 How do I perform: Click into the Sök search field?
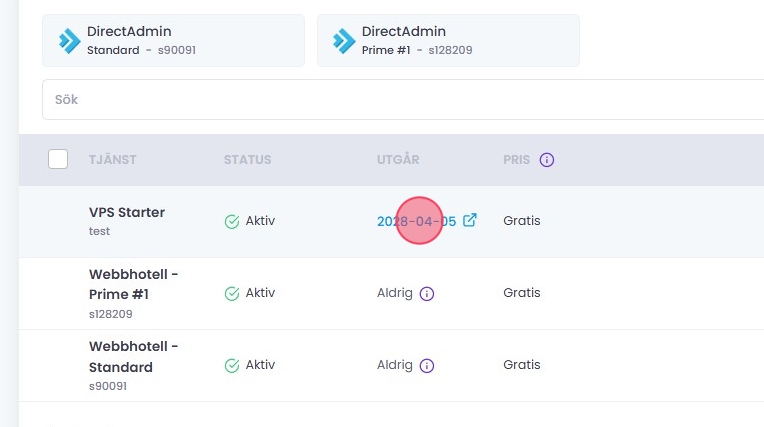point(400,100)
